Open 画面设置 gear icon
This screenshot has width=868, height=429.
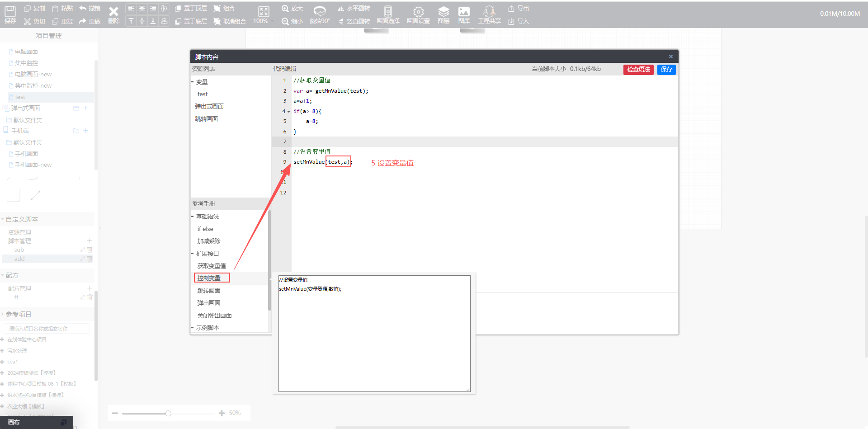418,12
